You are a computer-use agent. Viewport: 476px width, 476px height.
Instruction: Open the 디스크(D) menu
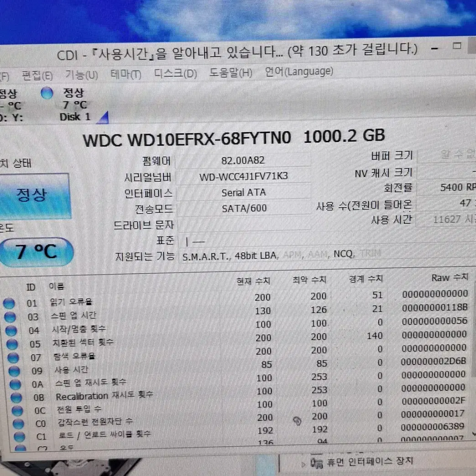175,73
